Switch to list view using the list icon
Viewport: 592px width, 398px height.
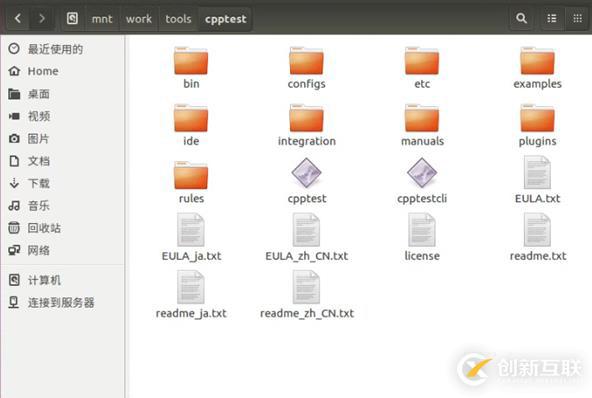[552, 18]
